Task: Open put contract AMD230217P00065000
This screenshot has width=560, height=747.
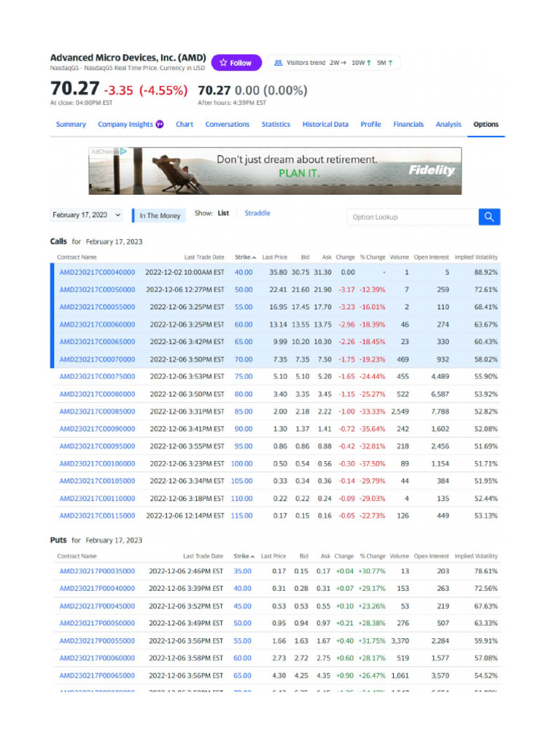Action: point(97,676)
